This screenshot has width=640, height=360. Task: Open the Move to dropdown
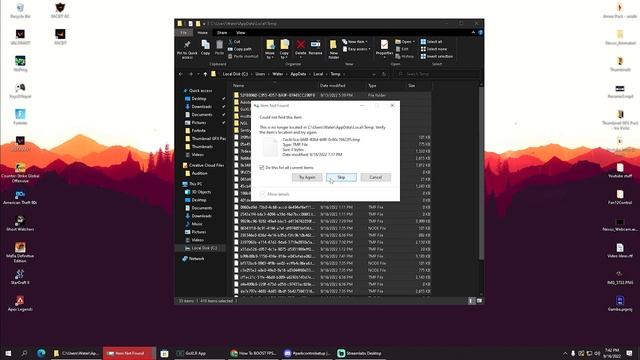coord(270,49)
